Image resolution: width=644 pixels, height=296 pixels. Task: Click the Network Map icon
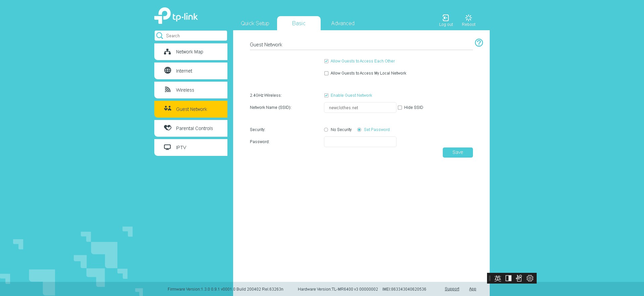click(x=167, y=52)
